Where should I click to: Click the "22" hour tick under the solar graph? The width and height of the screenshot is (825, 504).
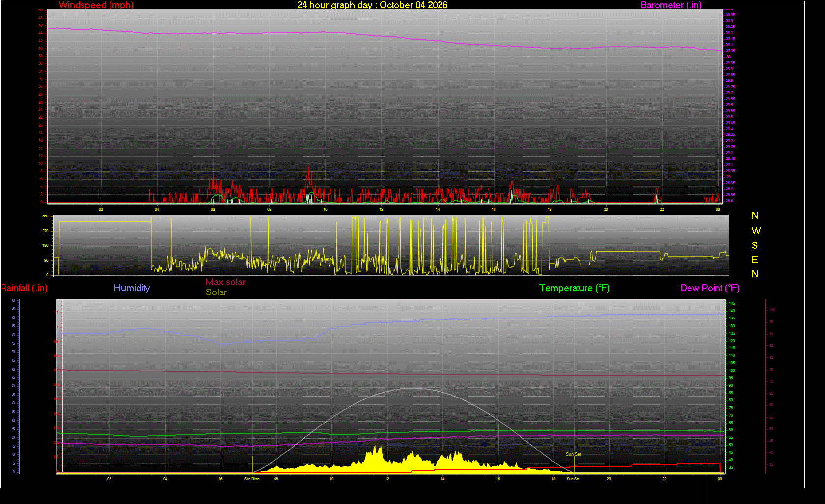(664, 479)
